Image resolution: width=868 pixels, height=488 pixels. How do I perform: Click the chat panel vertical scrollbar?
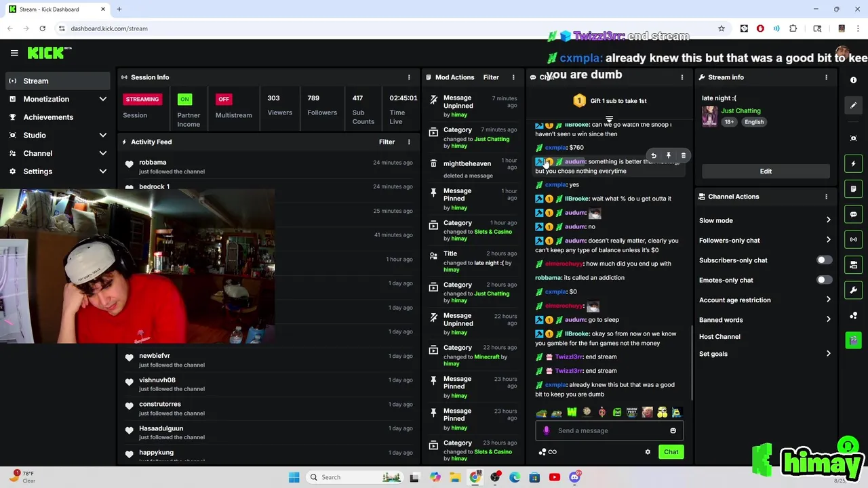[691, 363]
